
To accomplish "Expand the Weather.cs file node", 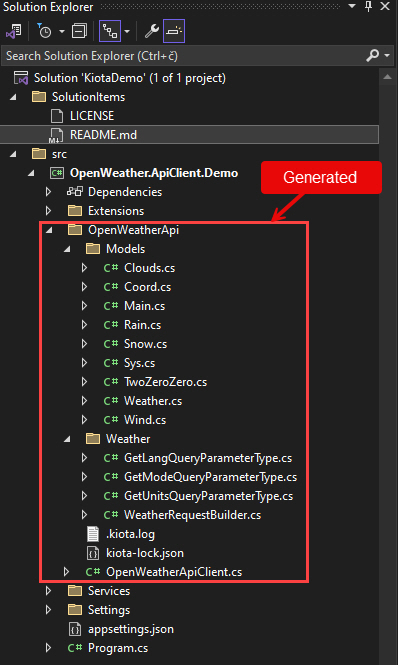I will 84,401.
